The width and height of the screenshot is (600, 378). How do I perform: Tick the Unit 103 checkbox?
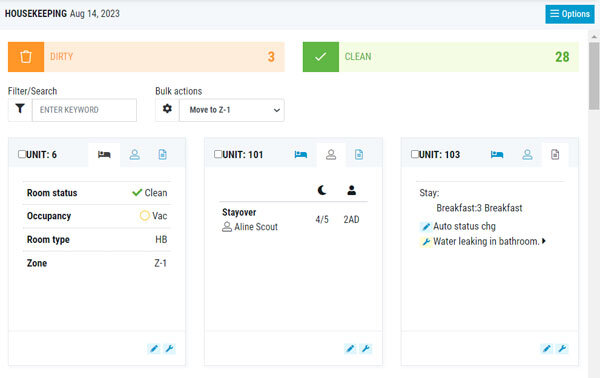414,154
